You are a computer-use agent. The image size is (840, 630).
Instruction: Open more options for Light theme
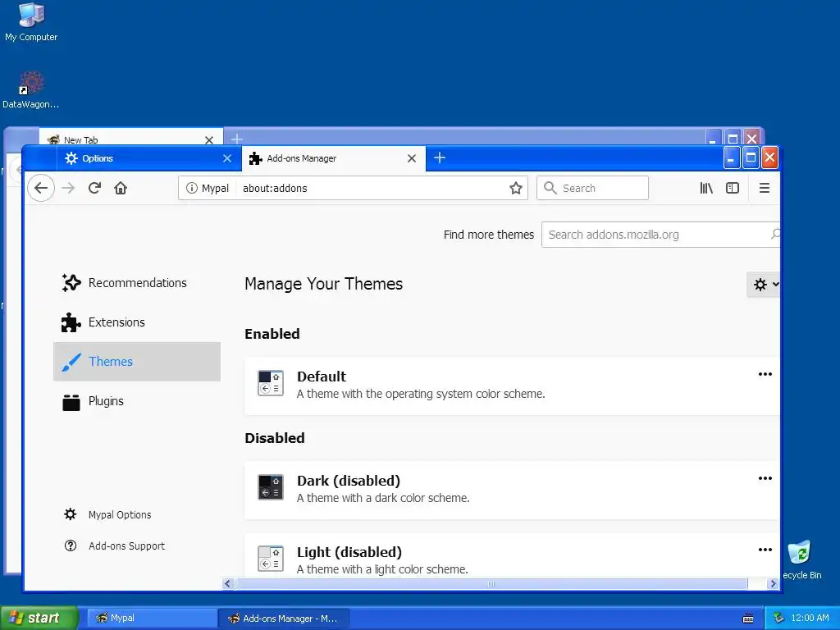point(765,549)
